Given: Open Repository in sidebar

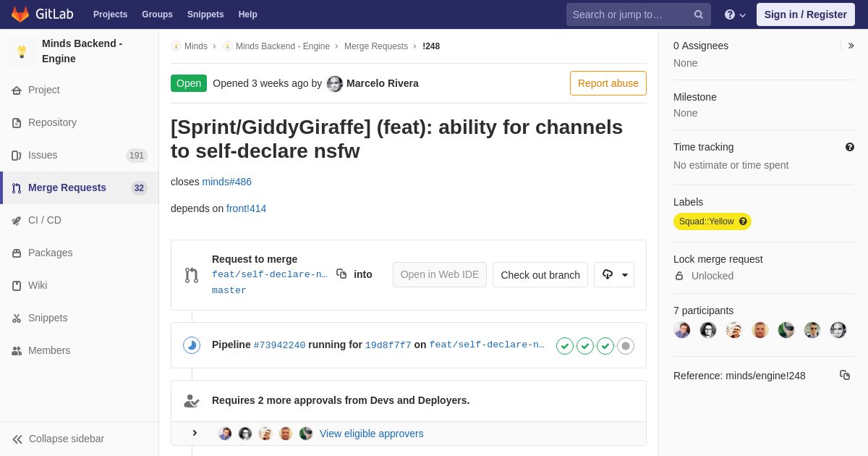Looking at the screenshot, I should (80, 122).
